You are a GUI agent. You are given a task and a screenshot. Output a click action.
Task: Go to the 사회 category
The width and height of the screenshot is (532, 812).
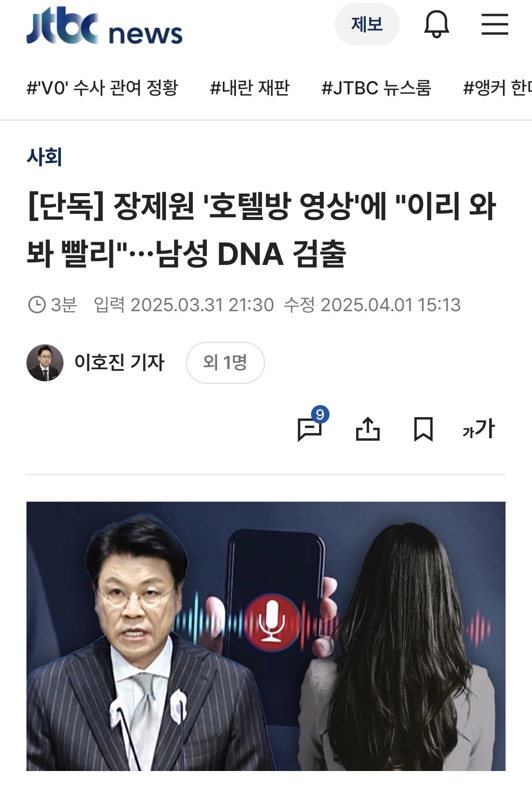[x=44, y=157]
